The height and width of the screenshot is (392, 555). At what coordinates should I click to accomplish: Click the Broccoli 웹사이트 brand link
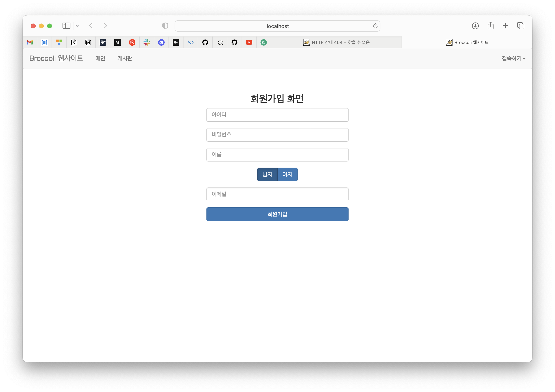[56, 58]
